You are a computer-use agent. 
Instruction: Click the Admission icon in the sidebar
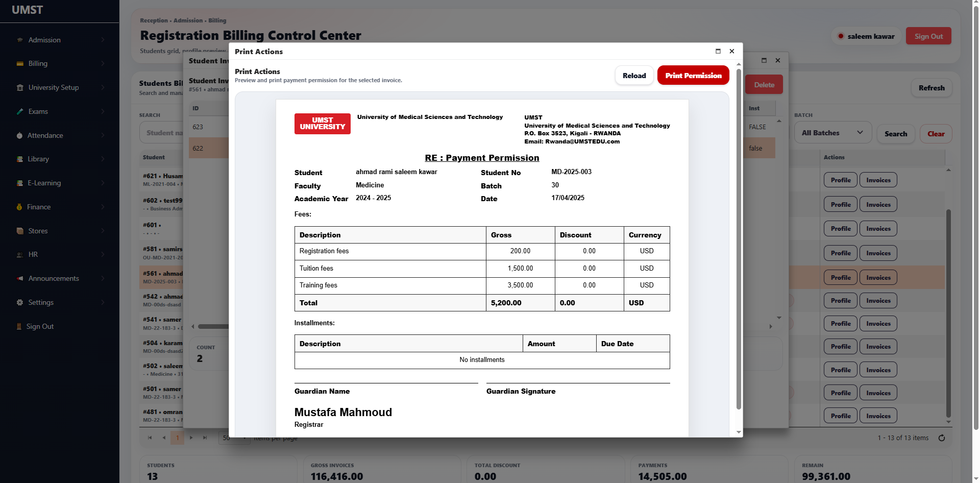(x=20, y=40)
